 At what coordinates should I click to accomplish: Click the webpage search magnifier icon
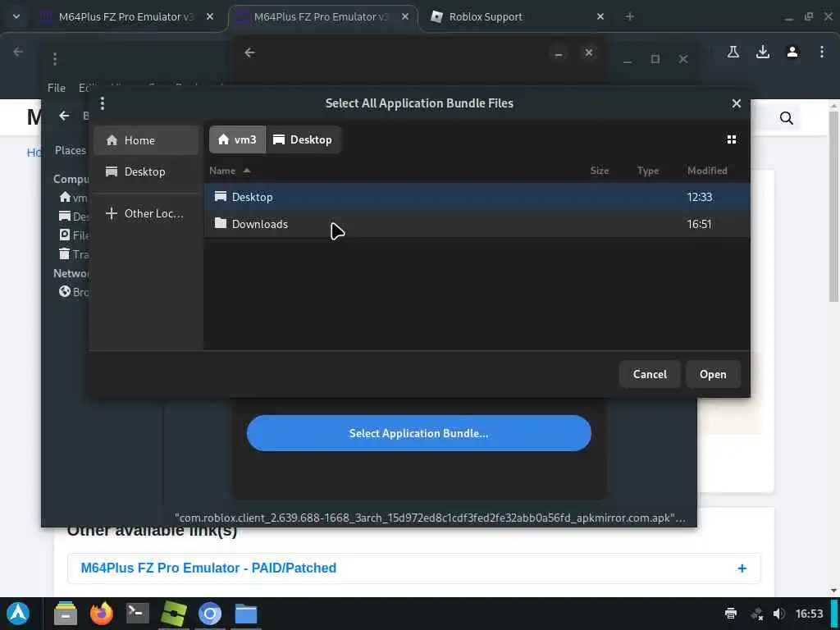pos(787,118)
